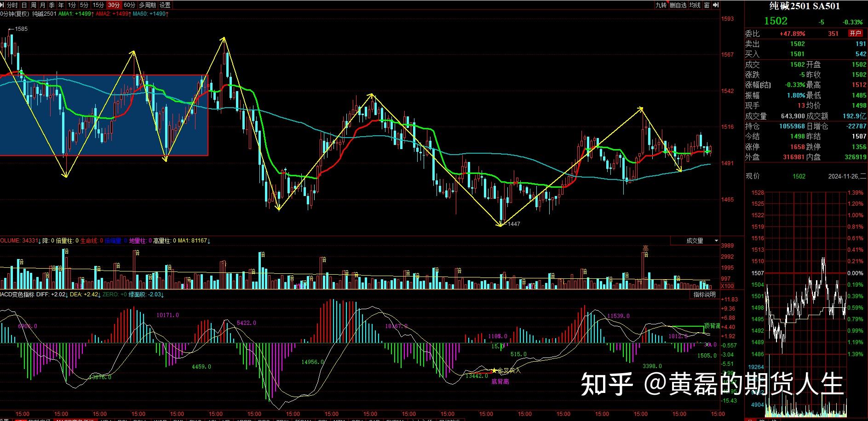Click the MA60 +1490 indicator label
Viewport: 868px width, 421px height.
click(x=151, y=14)
